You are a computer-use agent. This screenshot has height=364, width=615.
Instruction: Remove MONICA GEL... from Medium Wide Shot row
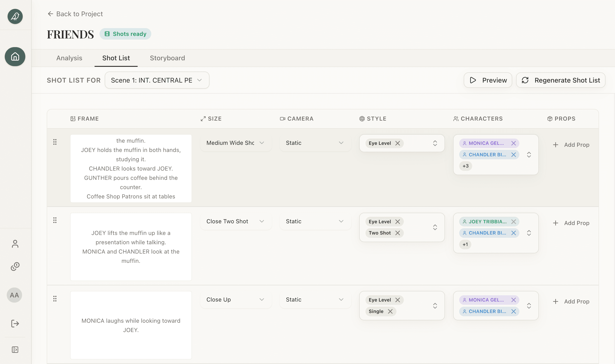tap(514, 143)
